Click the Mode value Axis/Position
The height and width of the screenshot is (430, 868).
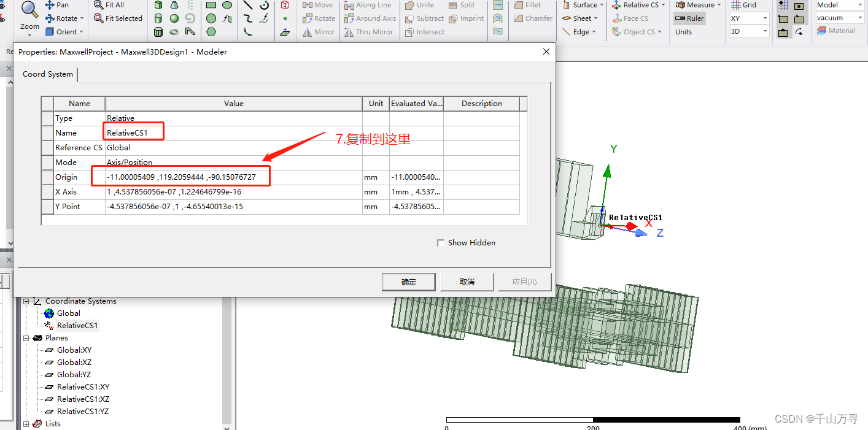234,163
